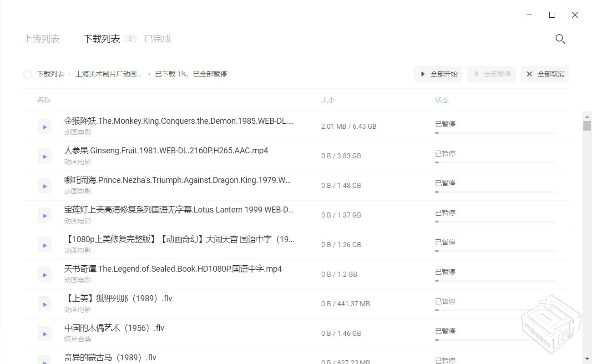Image resolution: width=592 pixels, height=364 pixels.
Task: Resume 金猴降妖 download via its play icon
Action: [45, 126]
